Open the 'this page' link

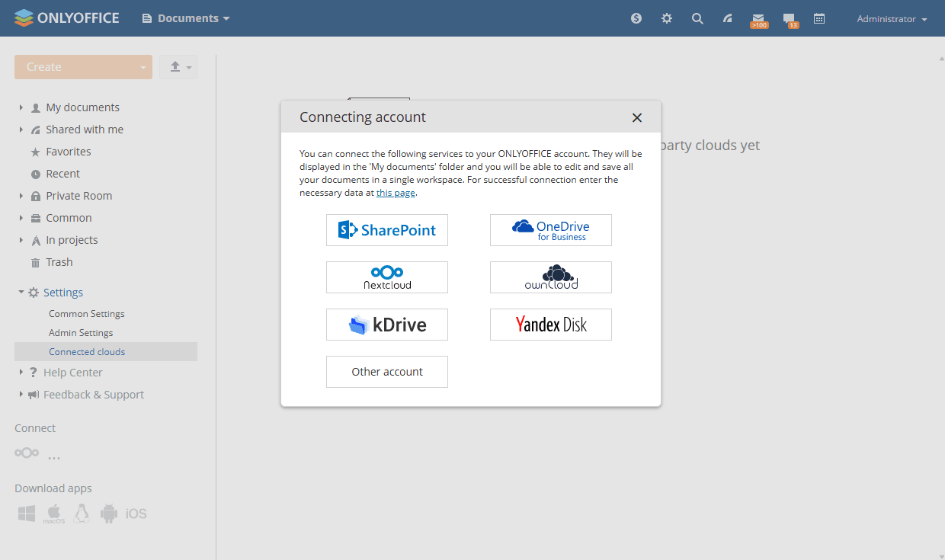coord(396,193)
